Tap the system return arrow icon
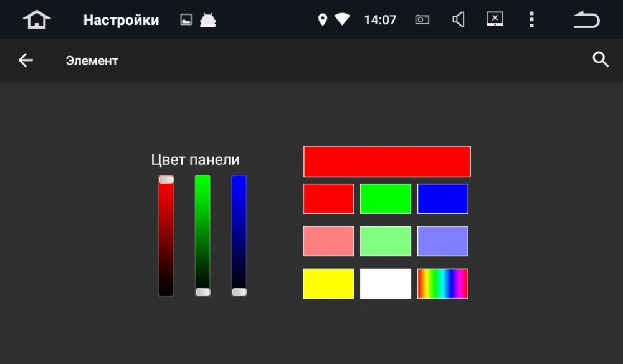623x364 pixels. tap(586, 20)
